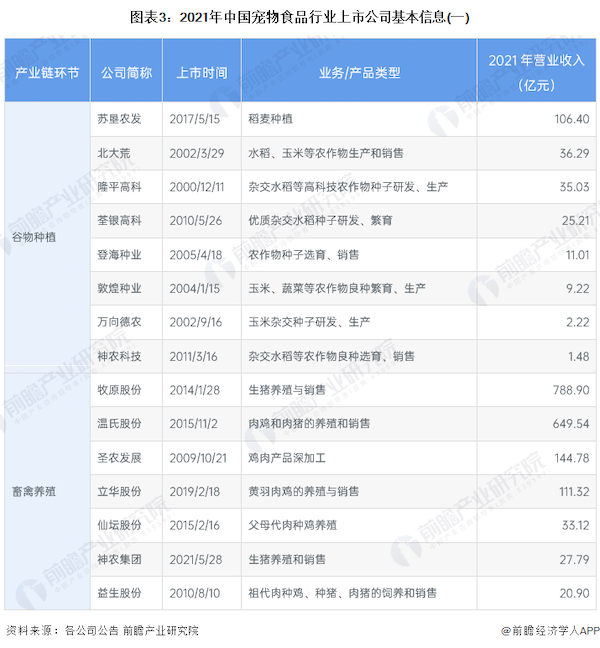Click listing date '2010/5/26'
600x648 pixels.
195,221
